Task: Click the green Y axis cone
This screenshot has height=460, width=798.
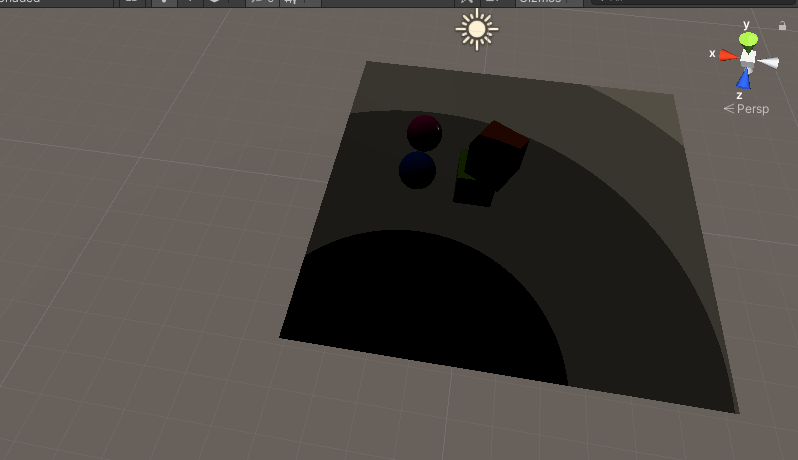Action: [x=748, y=40]
